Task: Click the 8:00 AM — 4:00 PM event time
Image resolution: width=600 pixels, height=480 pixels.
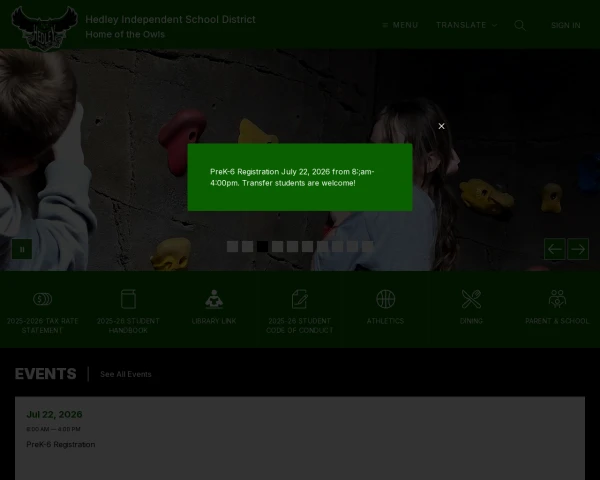Action: click(53, 429)
